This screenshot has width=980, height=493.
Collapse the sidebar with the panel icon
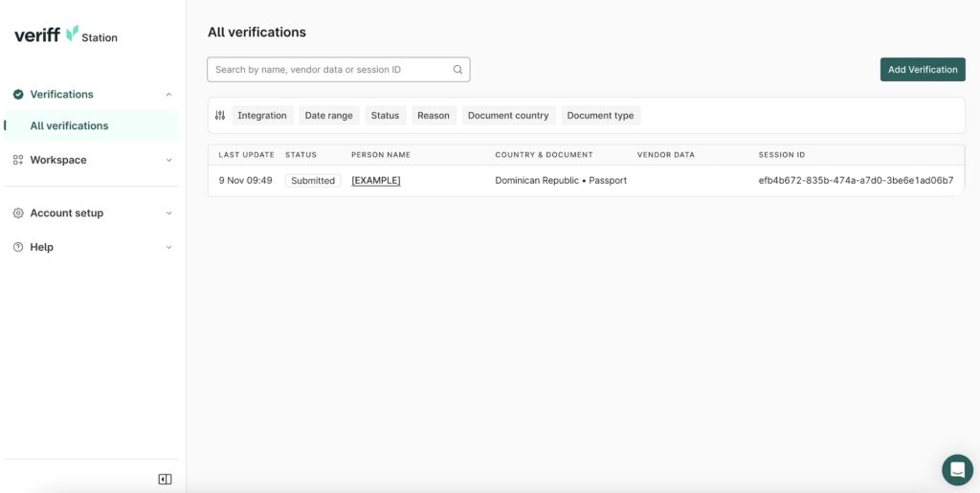point(165,480)
